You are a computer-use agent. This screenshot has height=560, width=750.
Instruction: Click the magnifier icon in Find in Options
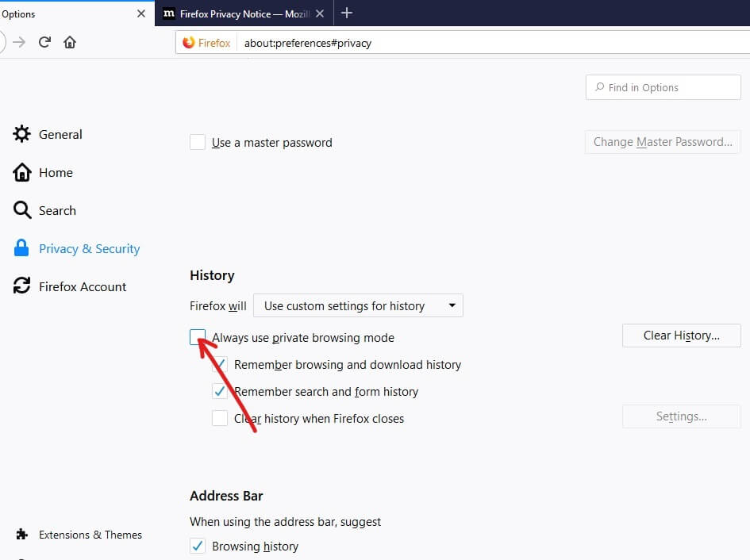coord(599,87)
